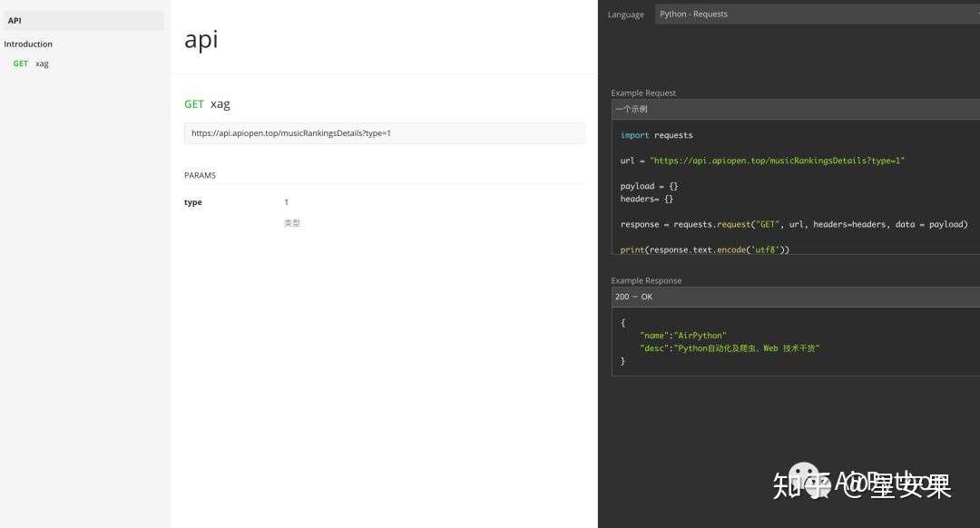980x528 pixels.
Task: Expand the '200 — OK' response selector
Action: [x=795, y=297]
